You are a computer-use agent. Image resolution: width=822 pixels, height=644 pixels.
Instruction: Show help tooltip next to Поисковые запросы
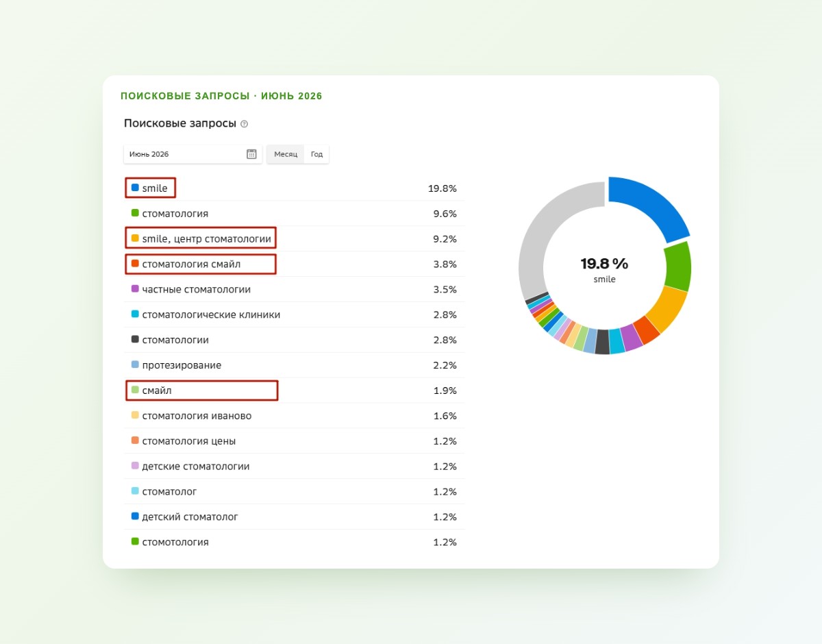coord(245,124)
